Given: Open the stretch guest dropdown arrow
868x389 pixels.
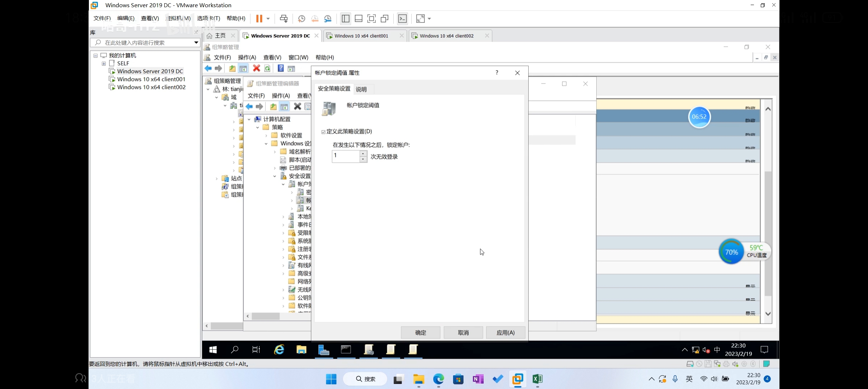Looking at the screenshot, I should click(429, 19).
